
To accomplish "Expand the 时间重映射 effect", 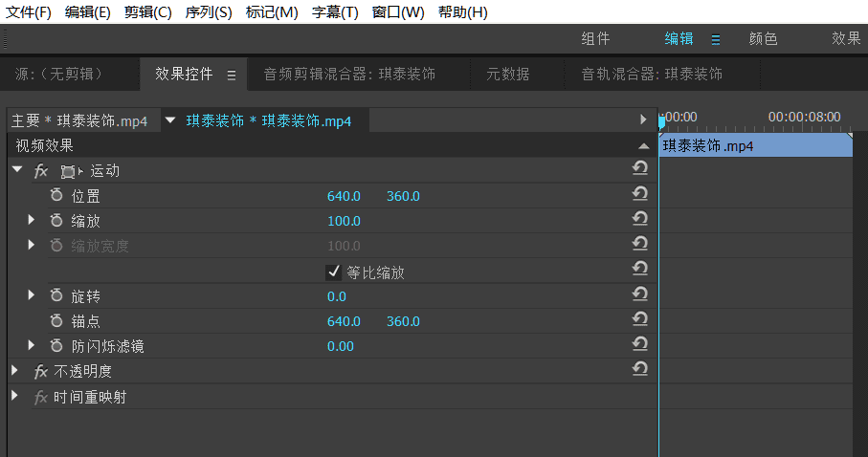I will [15, 396].
